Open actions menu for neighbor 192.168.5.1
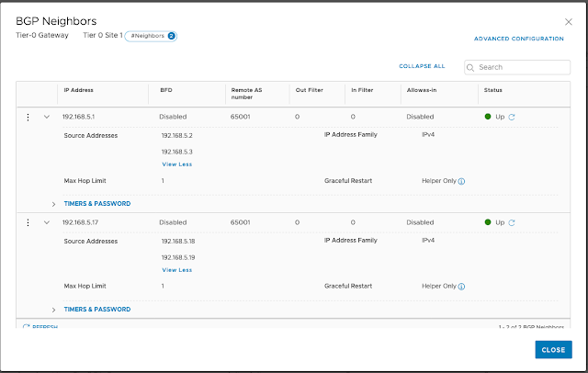Screen dimensions: 588x373 pyautogui.click(x=28, y=118)
